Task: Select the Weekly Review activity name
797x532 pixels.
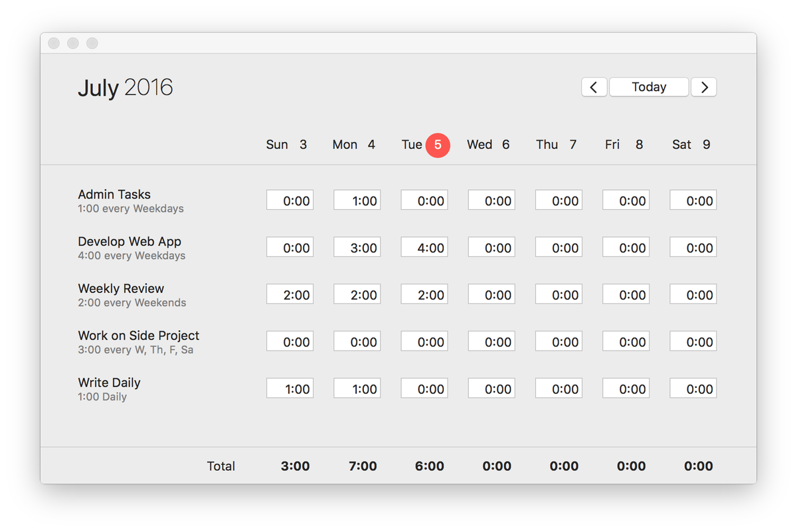Action: [x=121, y=289]
